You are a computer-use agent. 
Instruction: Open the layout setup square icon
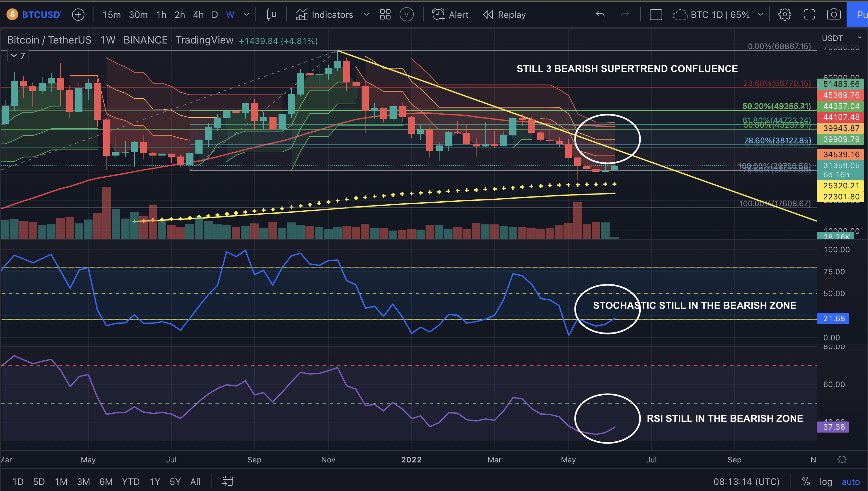(x=656, y=15)
